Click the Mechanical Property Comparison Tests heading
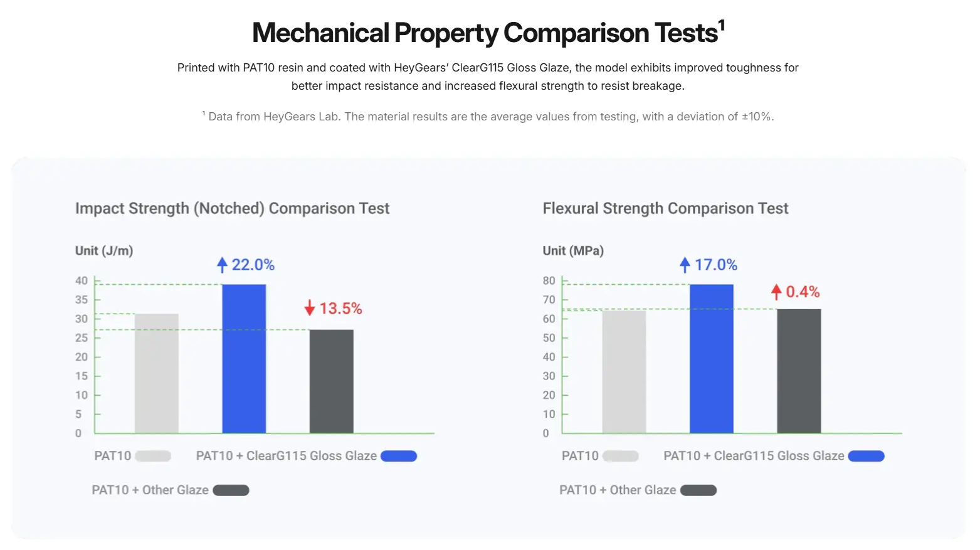980x550 pixels. tap(488, 33)
